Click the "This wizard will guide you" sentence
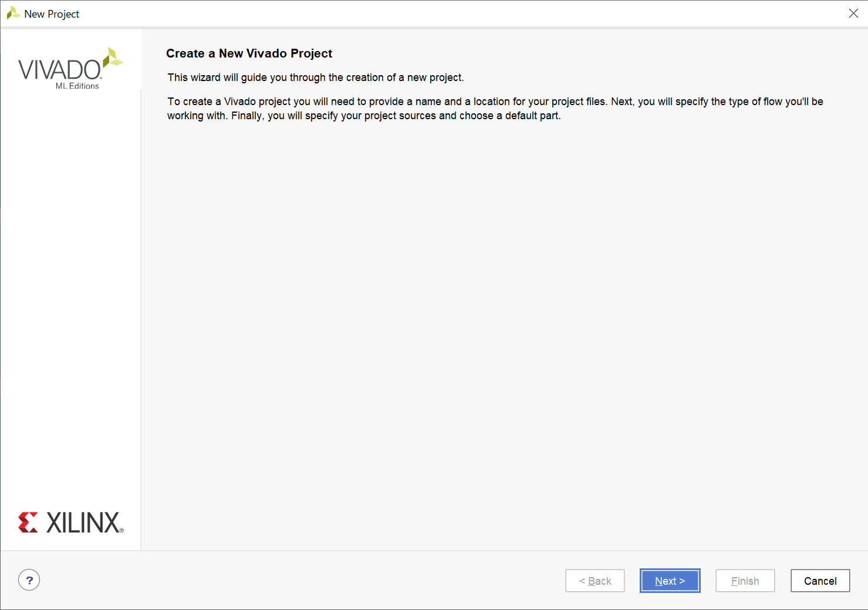The height and width of the screenshot is (610, 868). 316,77
